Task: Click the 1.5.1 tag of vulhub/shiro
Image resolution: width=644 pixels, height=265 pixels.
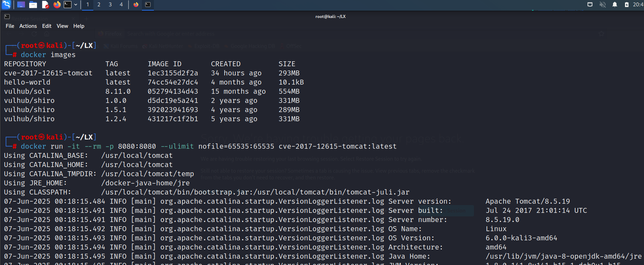Action: (x=116, y=110)
